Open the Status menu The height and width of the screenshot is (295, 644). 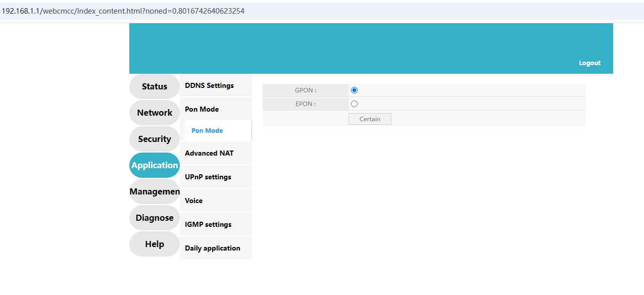point(154,86)
